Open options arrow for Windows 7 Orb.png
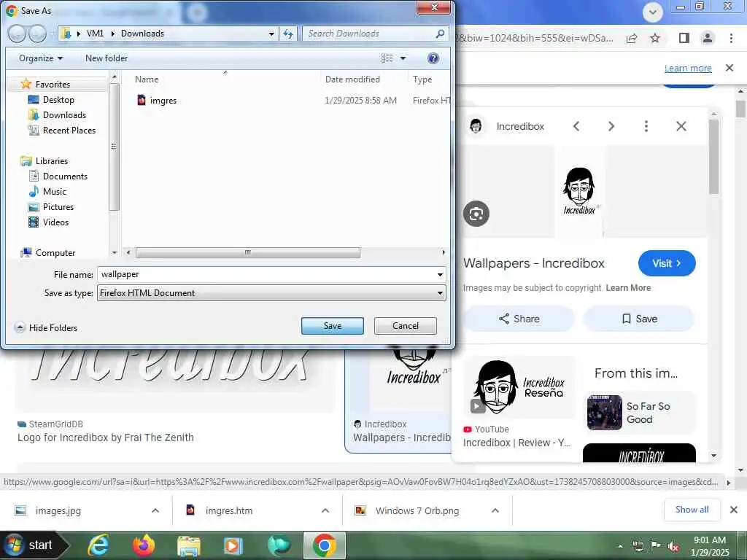747x560 pixels. click(x=495, y=510)
